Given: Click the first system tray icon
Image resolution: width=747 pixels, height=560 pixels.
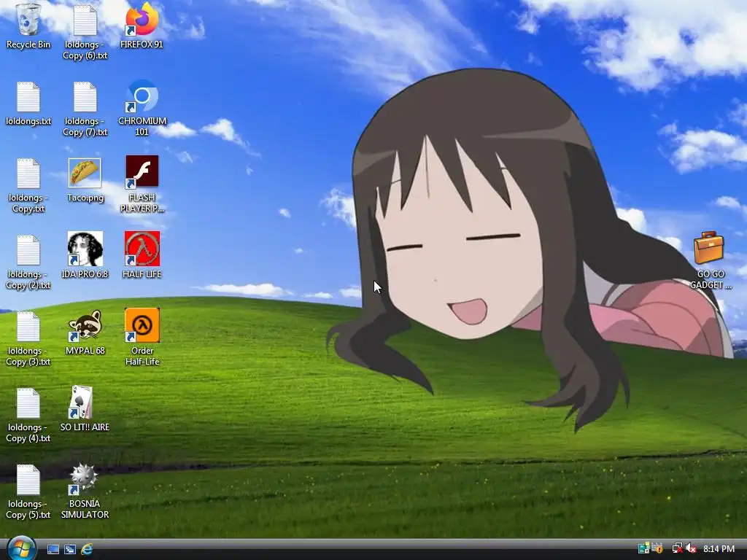Looking at the screenshot, I should pyautogui.click(x=643, y=548).
